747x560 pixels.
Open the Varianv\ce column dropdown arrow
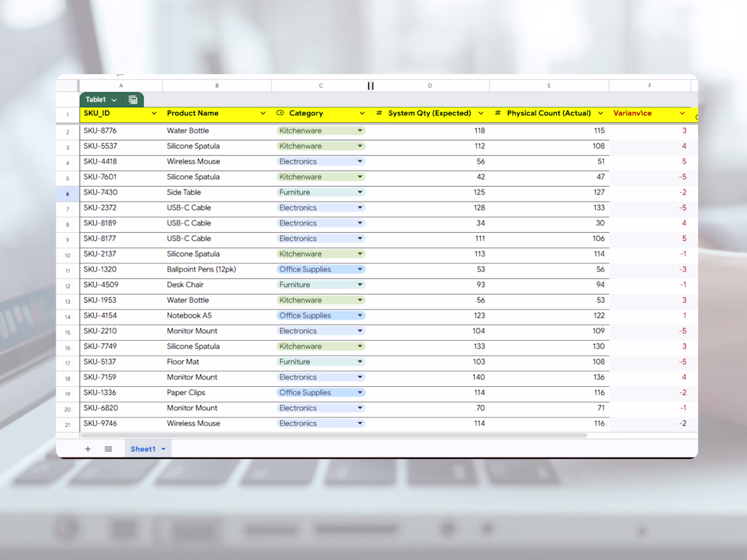682,113
